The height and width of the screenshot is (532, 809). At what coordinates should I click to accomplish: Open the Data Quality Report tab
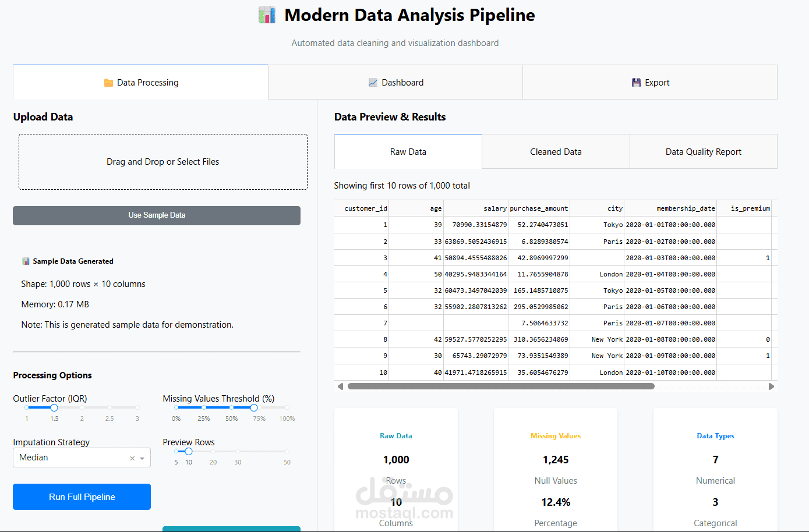pyautogui.click(x=703, y=151)
